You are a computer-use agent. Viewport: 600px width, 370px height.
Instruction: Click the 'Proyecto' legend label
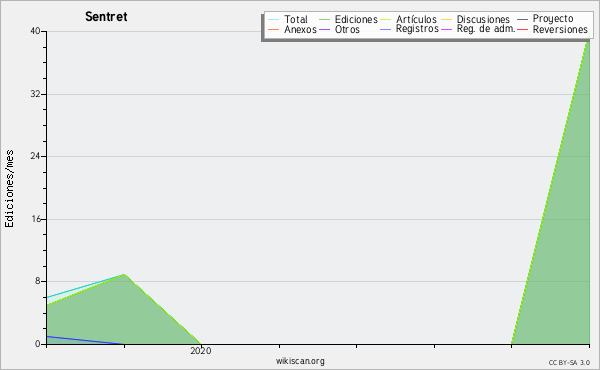tap(553, 19)
